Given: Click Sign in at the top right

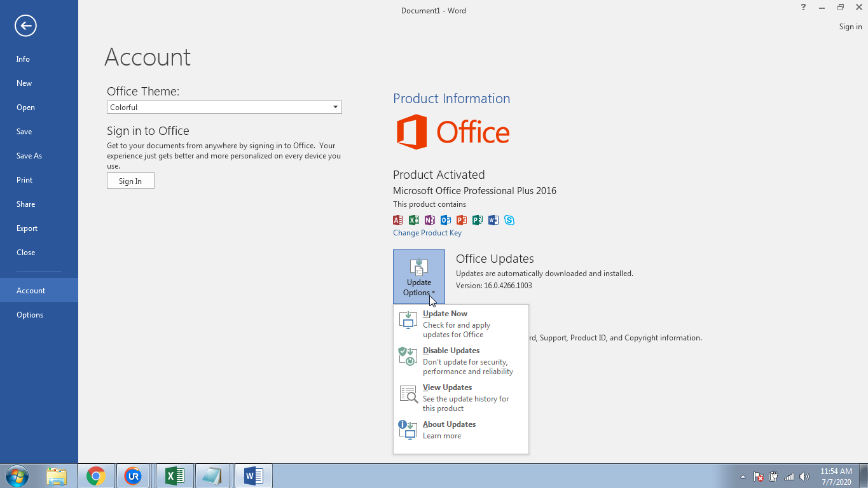Looking at the screenshot, I should [850, 27].
